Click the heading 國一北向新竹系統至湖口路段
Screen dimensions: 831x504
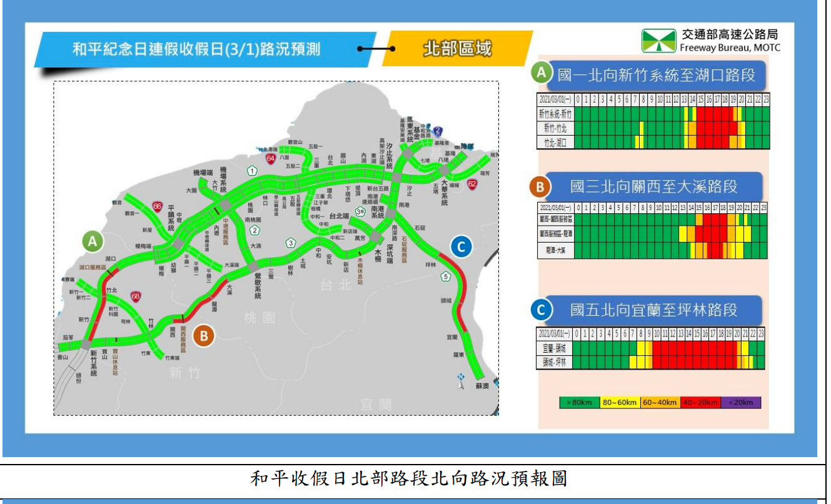click(657, 75)
